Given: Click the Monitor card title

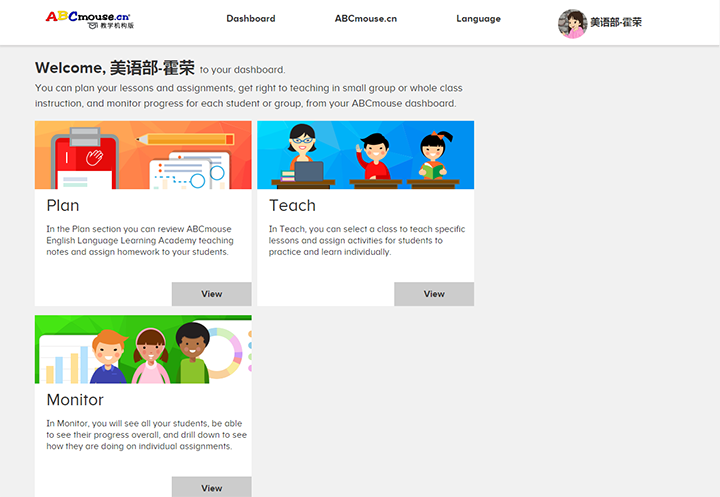Looking at the screenshot, I should pyautogui.click(x=75, y=400).
